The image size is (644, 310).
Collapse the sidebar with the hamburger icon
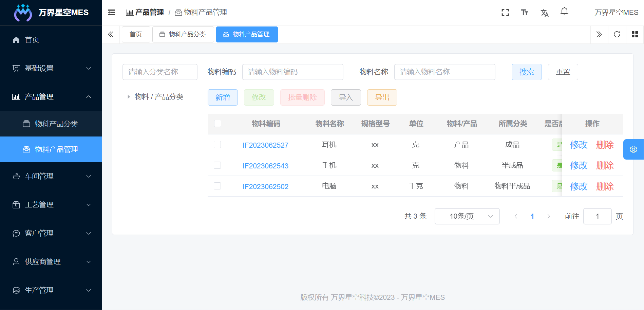click(x=111, y=12)
